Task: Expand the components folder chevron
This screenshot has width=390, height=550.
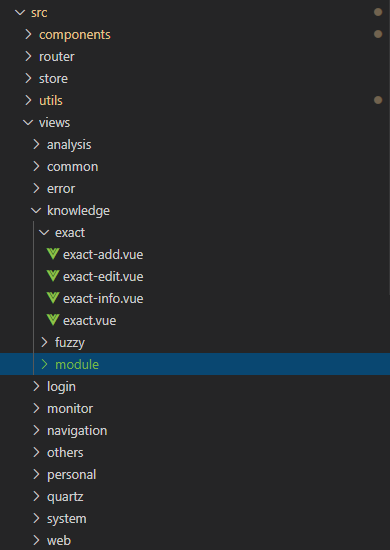Action: [x=28, y=34]
